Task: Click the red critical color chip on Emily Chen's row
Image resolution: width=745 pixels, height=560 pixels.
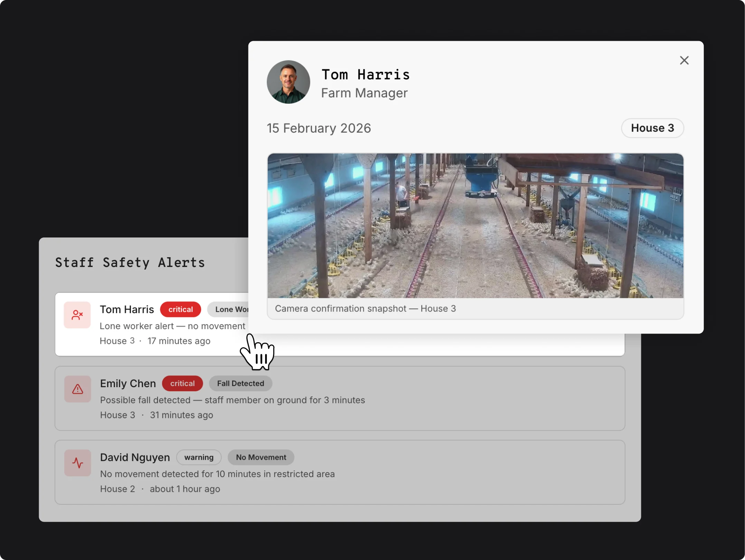Action: tap(182, 383)
